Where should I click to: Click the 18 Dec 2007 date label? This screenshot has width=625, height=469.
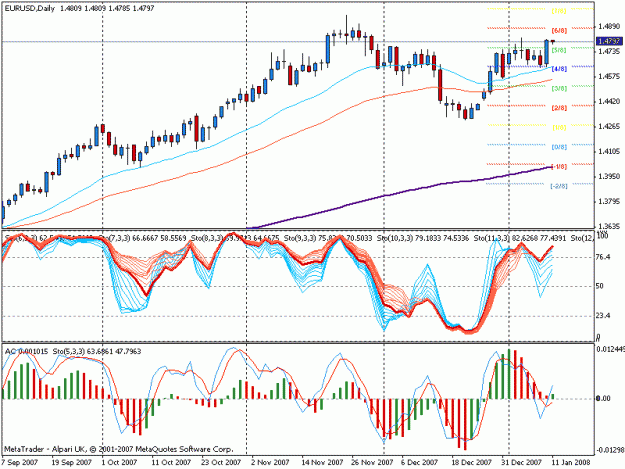(471, 462)
